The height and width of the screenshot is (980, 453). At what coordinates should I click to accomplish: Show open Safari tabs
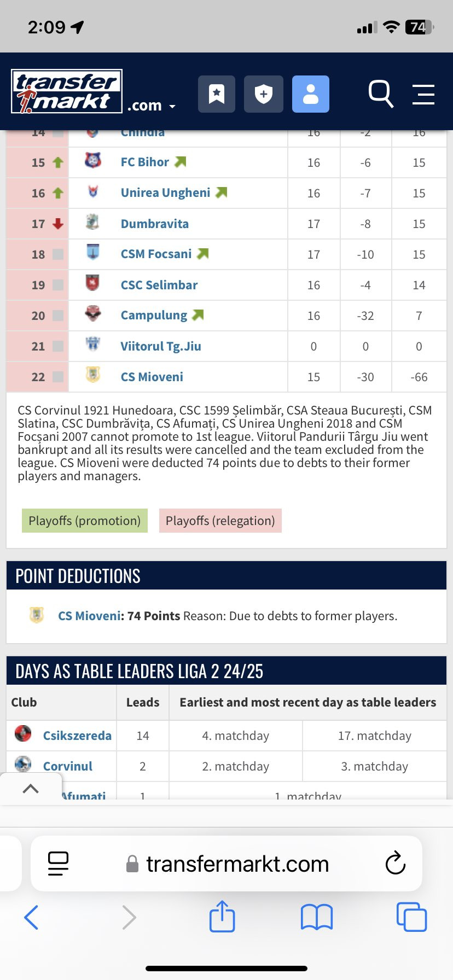coord(411,917)
